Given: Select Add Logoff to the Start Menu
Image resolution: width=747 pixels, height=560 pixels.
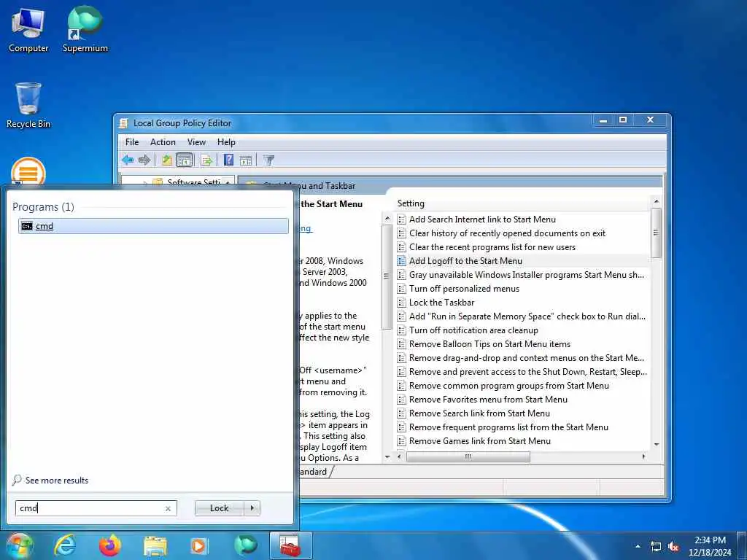Looking at the screenshot, I should click(465, 261).
